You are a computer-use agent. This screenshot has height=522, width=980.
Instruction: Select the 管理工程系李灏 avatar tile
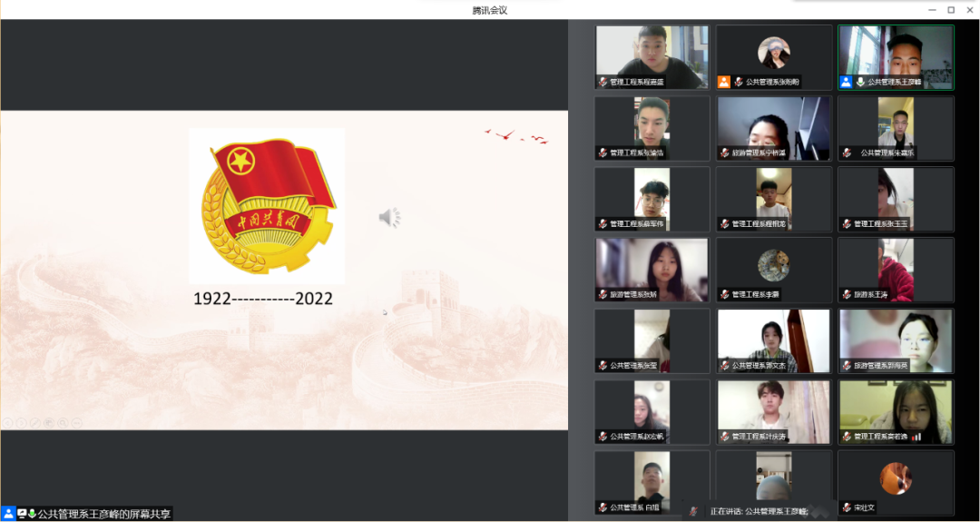pos(774,270)
